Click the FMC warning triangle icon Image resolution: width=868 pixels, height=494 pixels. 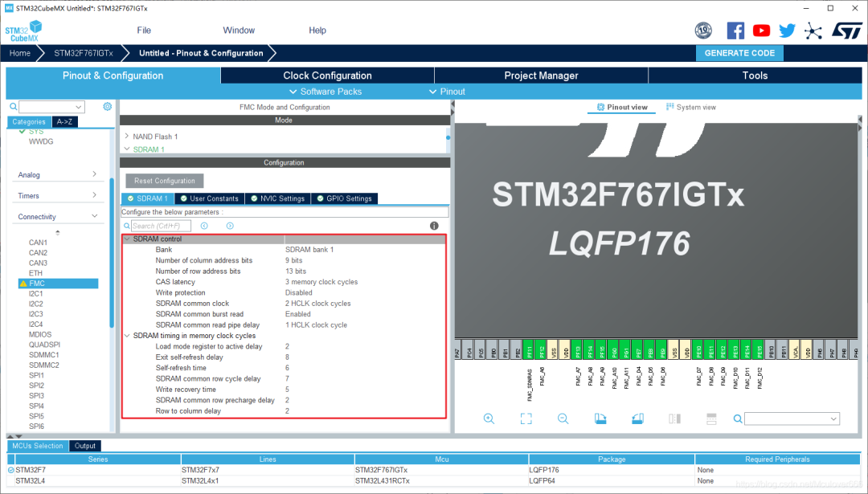(x=23, y=284)
